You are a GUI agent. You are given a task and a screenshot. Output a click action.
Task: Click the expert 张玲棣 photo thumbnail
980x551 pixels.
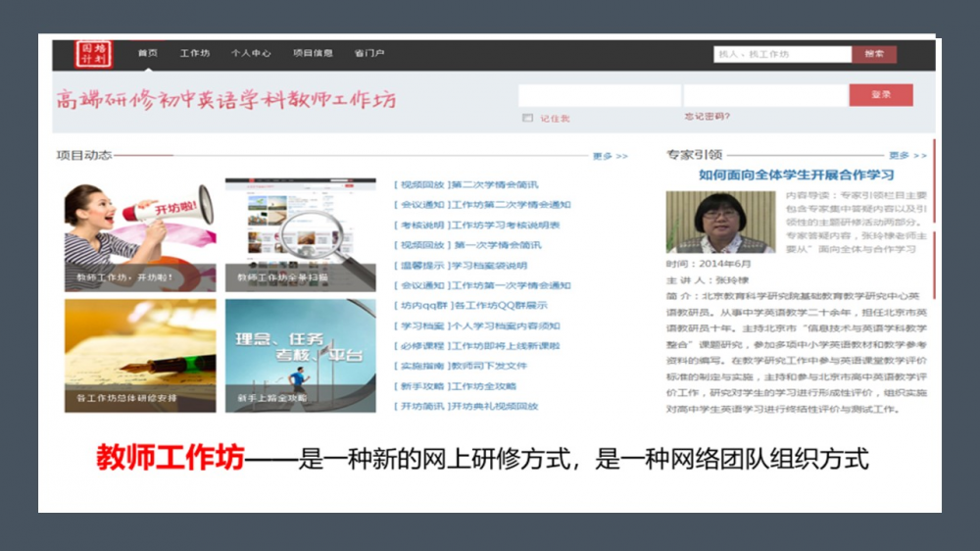coord(720,223)
